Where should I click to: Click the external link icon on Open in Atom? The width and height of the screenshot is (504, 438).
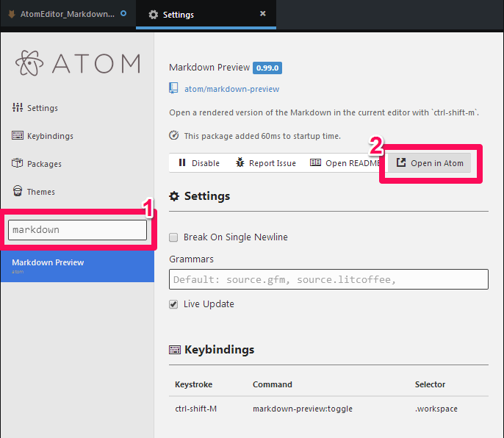(401, 162)
